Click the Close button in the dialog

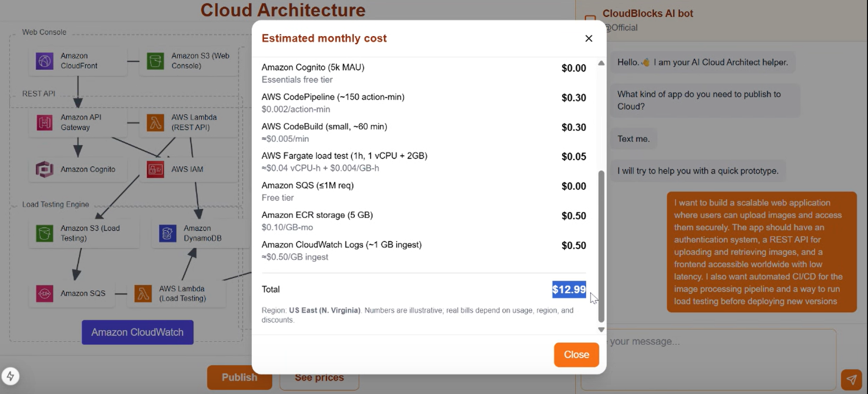[x=577, y=355]
